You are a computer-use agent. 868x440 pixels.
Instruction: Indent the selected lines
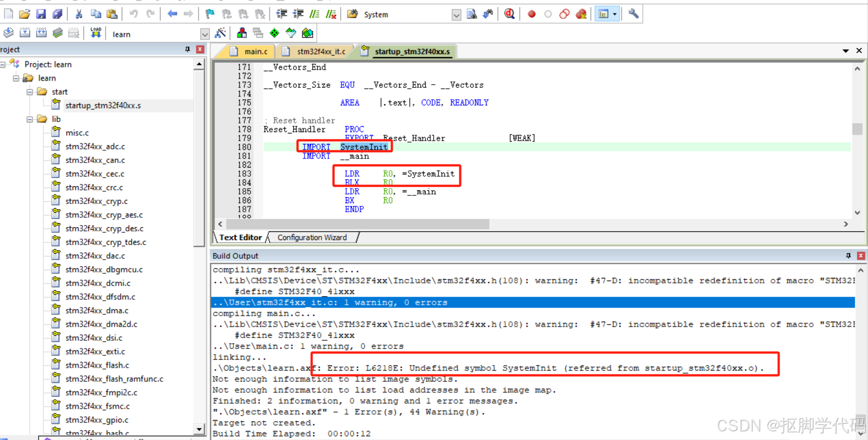[x=282, y=14]
